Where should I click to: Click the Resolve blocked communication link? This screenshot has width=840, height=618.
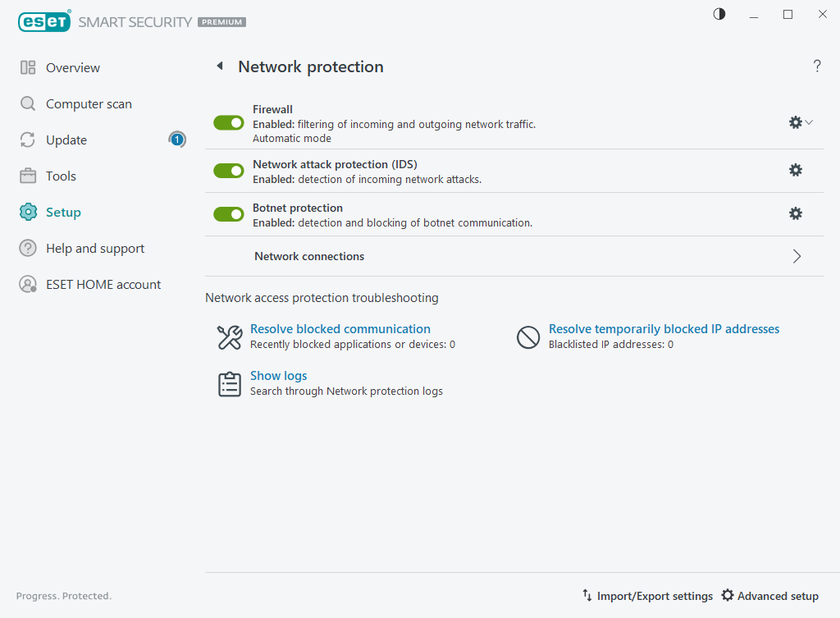339,328
